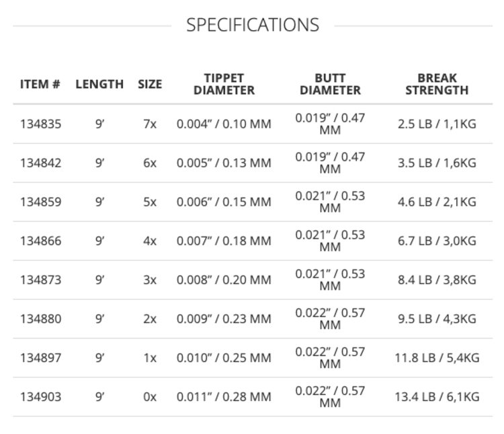This screenshot has width=504, height=434.
Task: Choose item number 134866
Action: pyautogui.click(x=40, y=241)
